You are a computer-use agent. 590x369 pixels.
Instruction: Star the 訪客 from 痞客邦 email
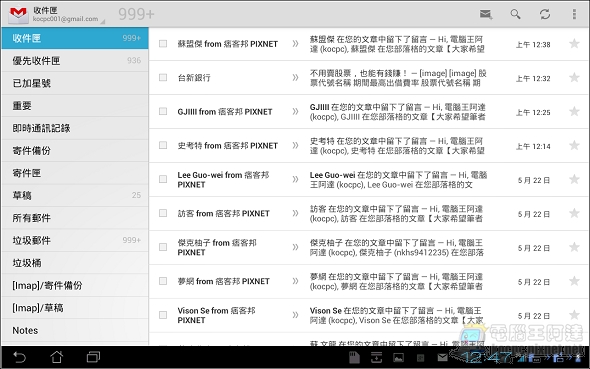(574, 213)
